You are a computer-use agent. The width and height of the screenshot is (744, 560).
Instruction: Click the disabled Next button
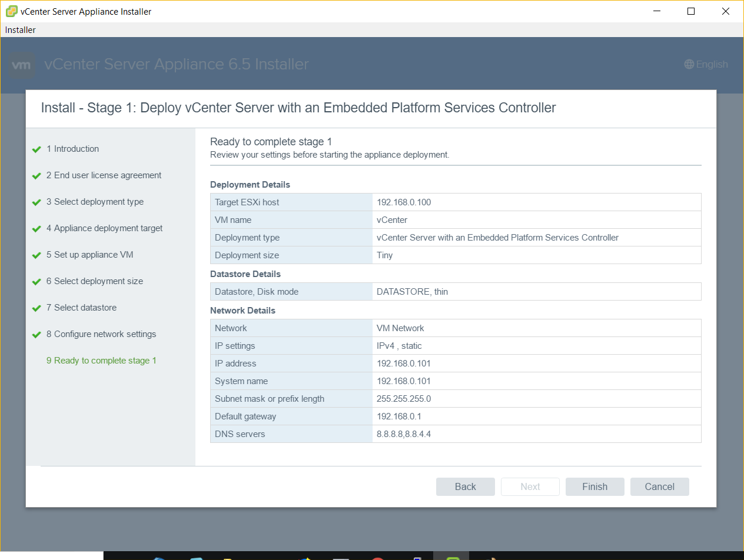[x=530, y=486]
